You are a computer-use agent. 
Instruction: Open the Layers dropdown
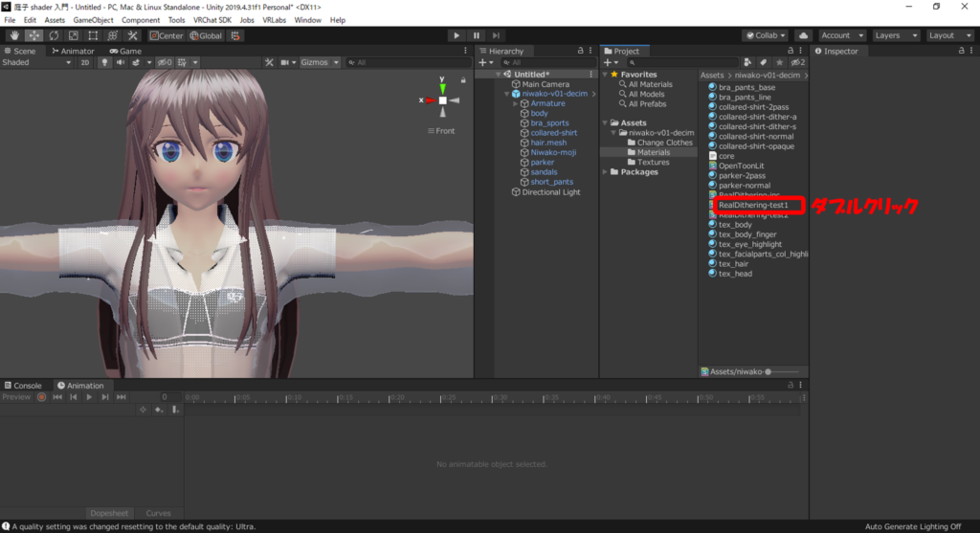tap(895, 35)
